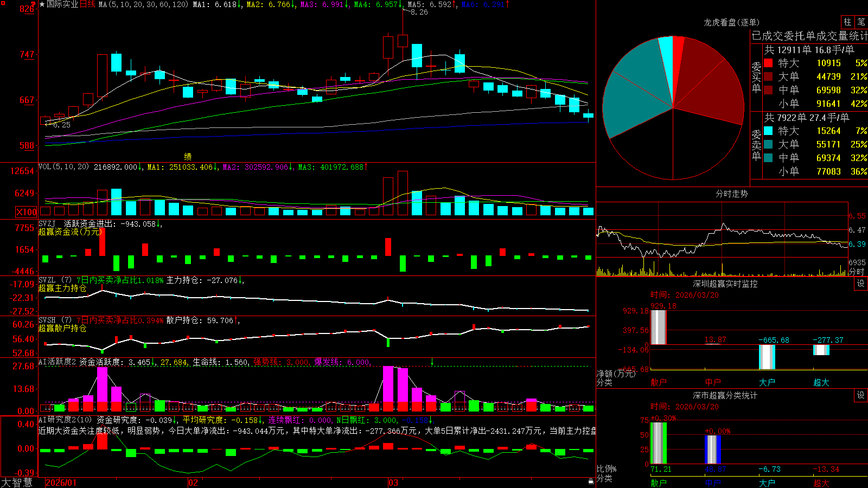Click the 6.25 low price label
The width and height of the screenshot is (868, 488).
(x=62, y=125)
